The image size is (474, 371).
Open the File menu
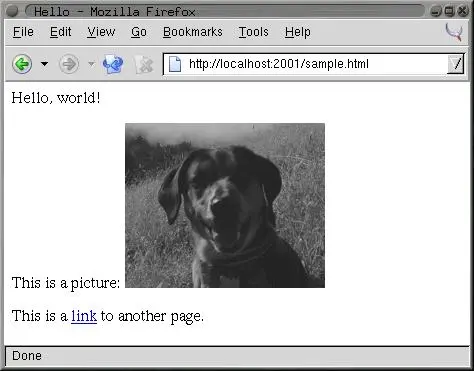point(23,32)
